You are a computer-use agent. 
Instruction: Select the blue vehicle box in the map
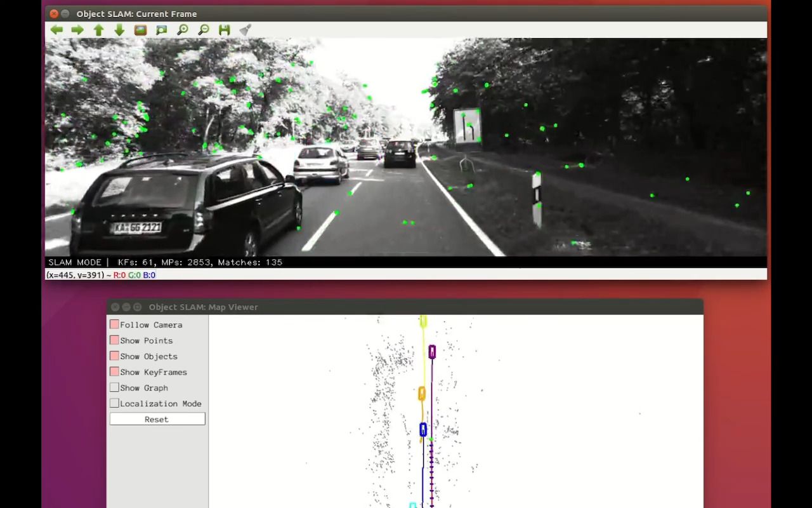(423, 430)
